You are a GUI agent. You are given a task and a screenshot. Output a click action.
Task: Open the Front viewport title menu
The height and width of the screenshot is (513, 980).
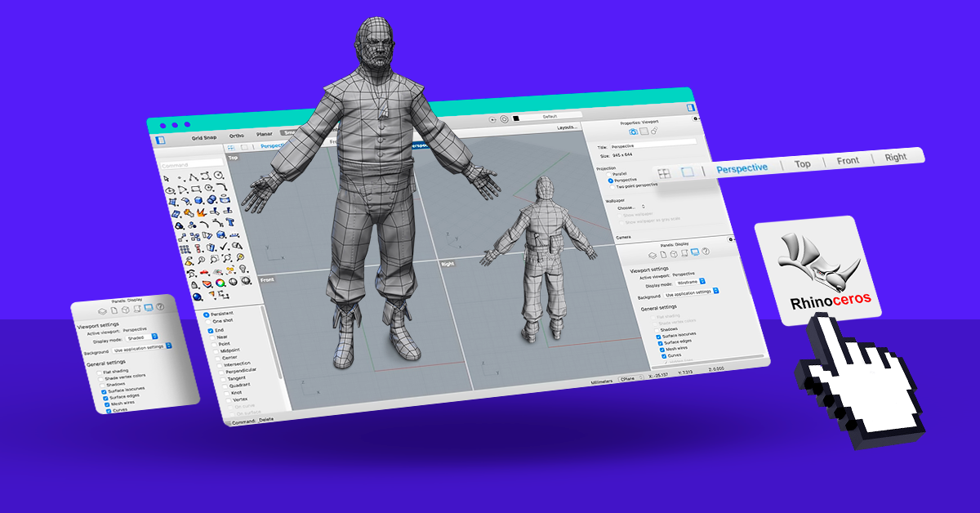pyautogui.click(x=268, y=279)
